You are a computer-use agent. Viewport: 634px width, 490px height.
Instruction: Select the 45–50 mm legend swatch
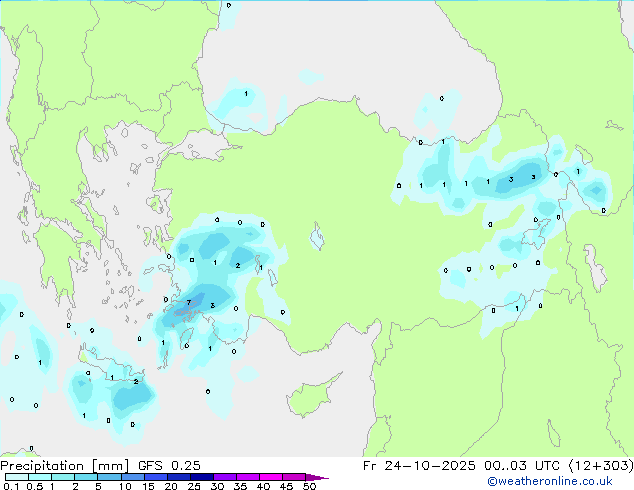[x=294, y=477]
